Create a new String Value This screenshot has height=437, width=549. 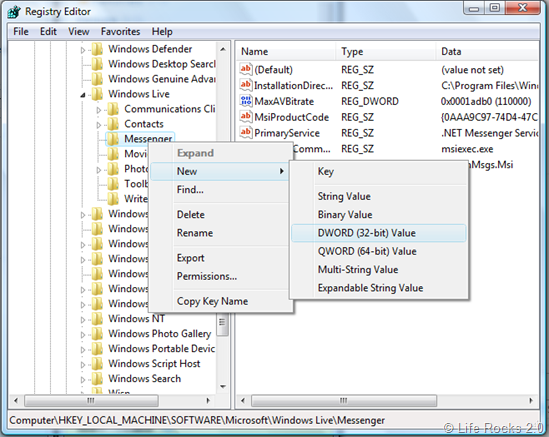click(x=379, y=196)
